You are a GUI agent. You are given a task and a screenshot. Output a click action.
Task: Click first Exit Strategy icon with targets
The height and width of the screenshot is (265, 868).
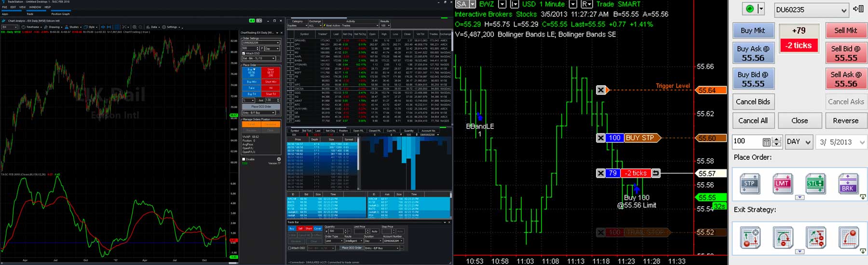[750, 238]
